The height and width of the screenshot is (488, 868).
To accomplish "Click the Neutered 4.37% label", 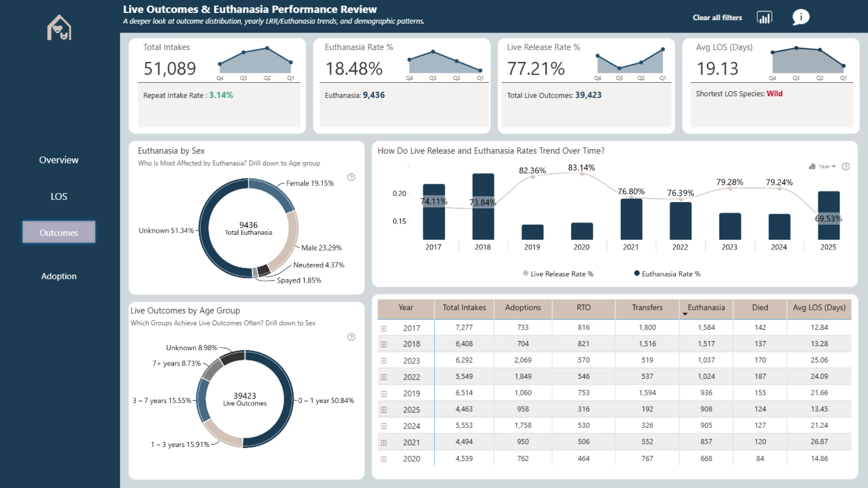I will coord(319,265).
